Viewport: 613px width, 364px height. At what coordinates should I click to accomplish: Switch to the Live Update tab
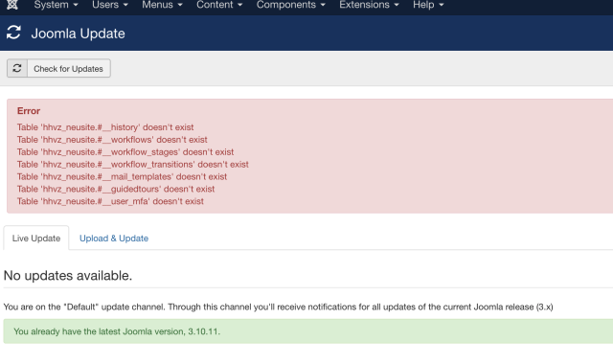(36, 239)
